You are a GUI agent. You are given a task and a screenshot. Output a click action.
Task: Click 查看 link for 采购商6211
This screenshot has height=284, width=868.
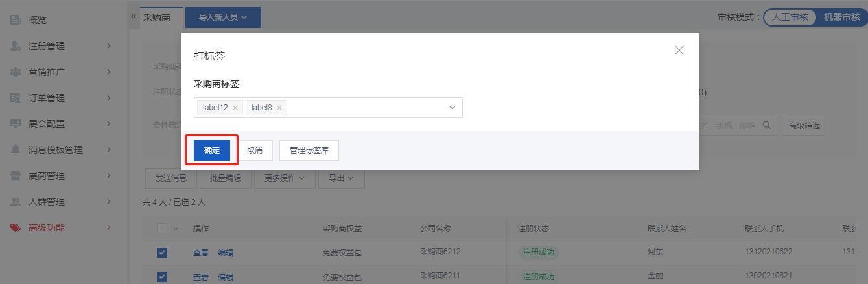[201, 277]
